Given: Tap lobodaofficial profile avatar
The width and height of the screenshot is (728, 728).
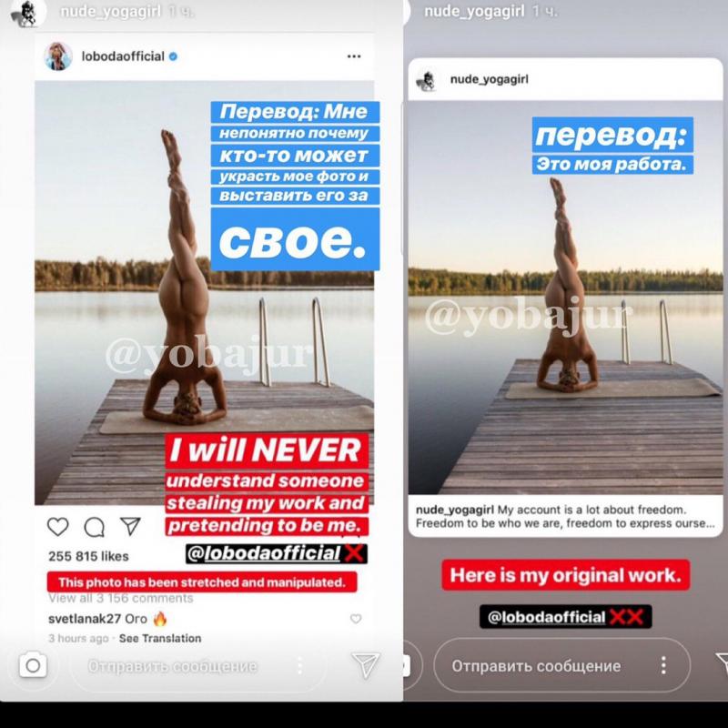Looking at the screenshot, I should [x=58, y=56].
